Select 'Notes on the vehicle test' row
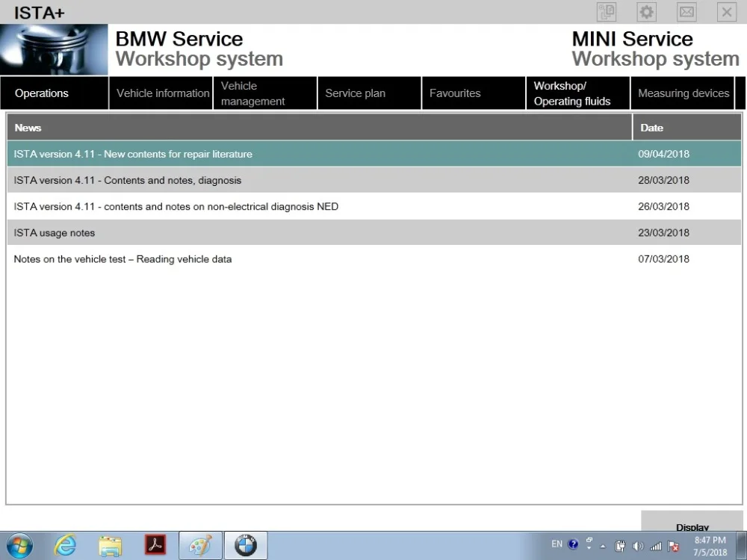Image resolution: width=747 pixels, height=560 pixels. click(374, 259)
